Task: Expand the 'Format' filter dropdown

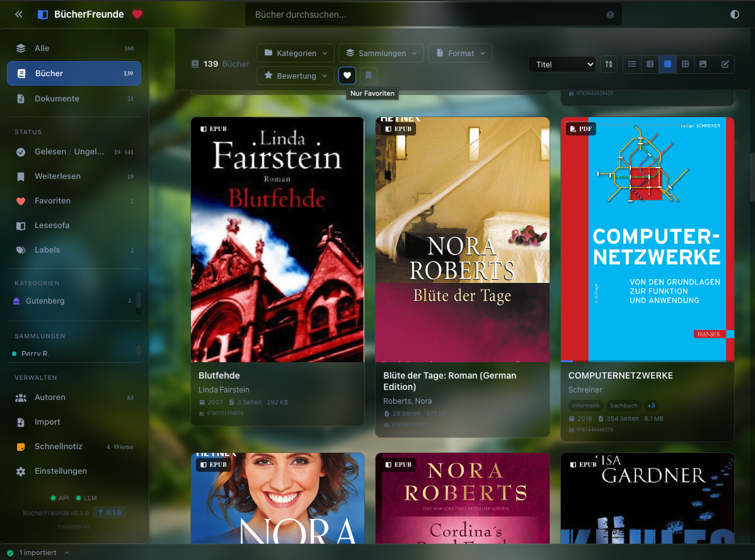Action: pos(460,53)
